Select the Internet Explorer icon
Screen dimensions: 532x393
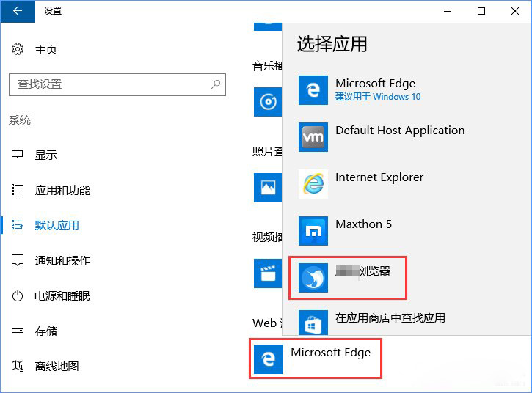[x=313, y=184]
